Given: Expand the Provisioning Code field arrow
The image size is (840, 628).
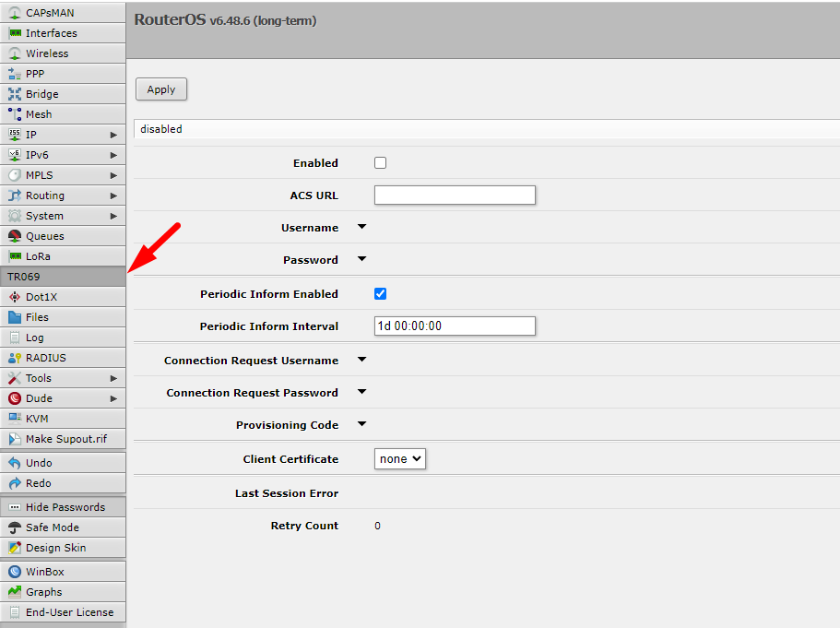Looking at the screenshot, I should 361,424.
